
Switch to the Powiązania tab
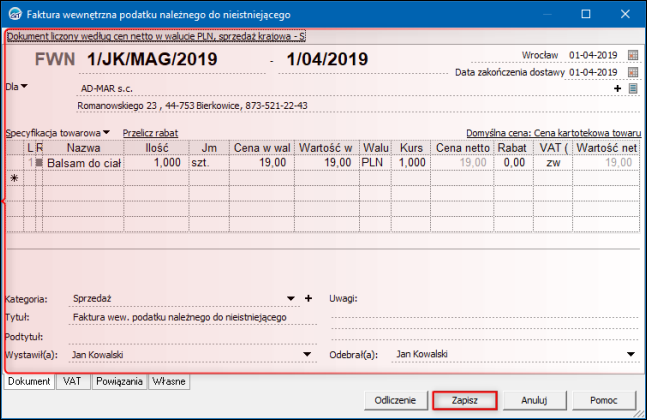[119, 381]
